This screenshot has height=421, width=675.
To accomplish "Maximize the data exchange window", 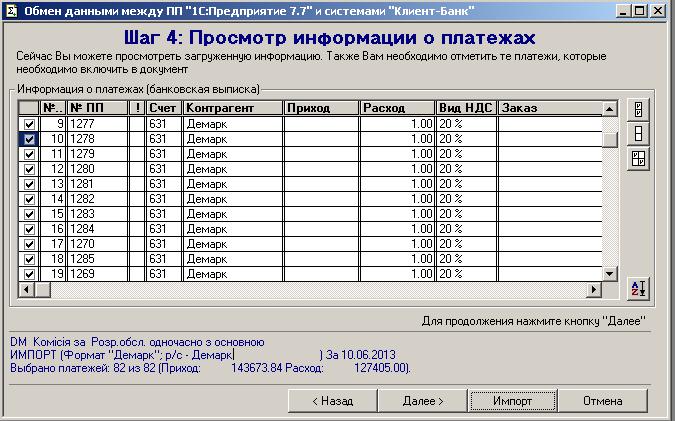I will coord(640,11).
